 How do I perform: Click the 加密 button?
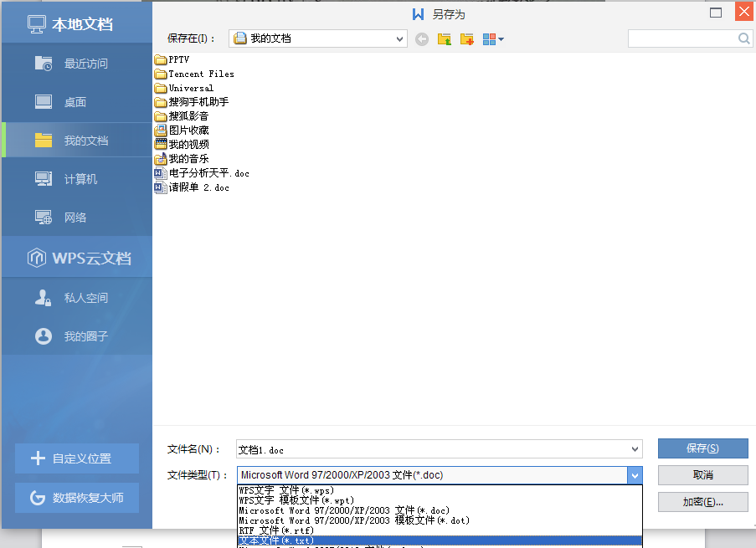pos(703,502)
